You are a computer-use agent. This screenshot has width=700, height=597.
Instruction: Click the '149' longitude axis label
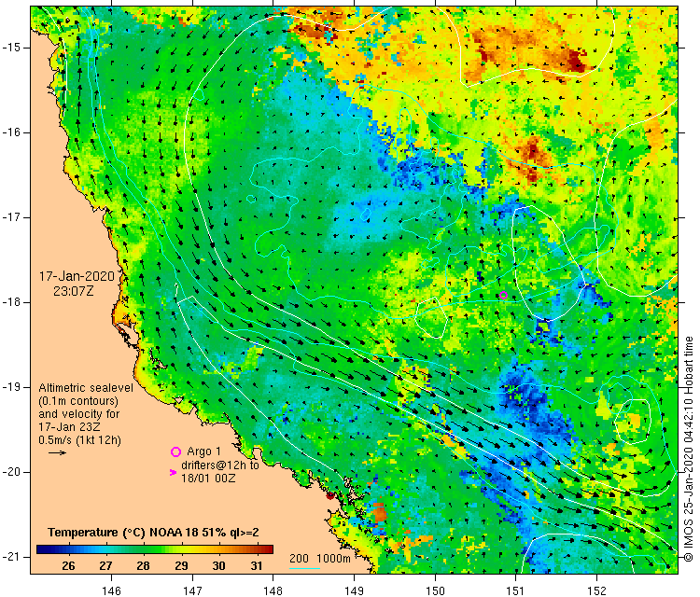[x=354, y=590]
